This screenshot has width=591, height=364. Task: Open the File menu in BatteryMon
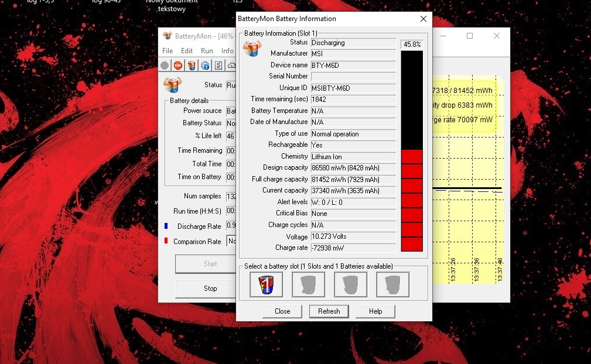168,51
